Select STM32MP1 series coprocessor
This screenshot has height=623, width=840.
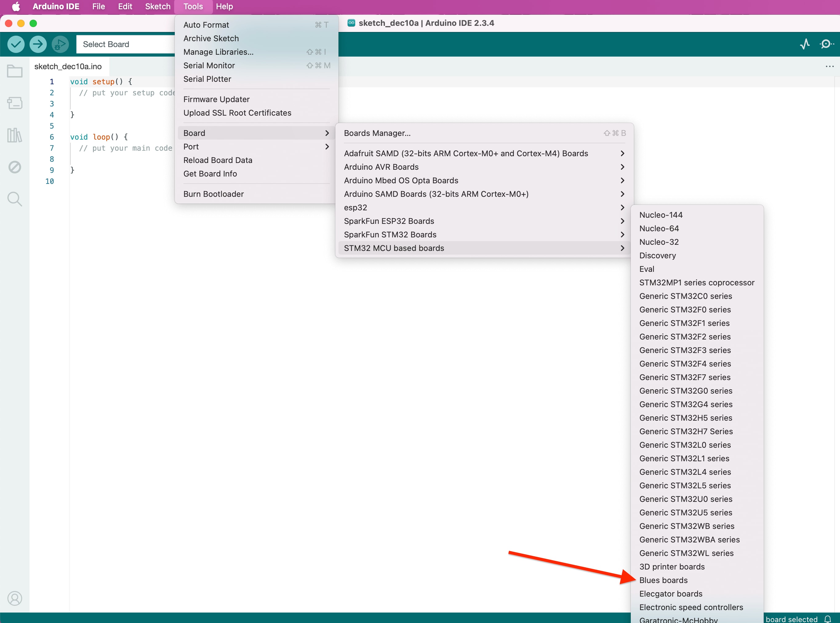(697, 283)
